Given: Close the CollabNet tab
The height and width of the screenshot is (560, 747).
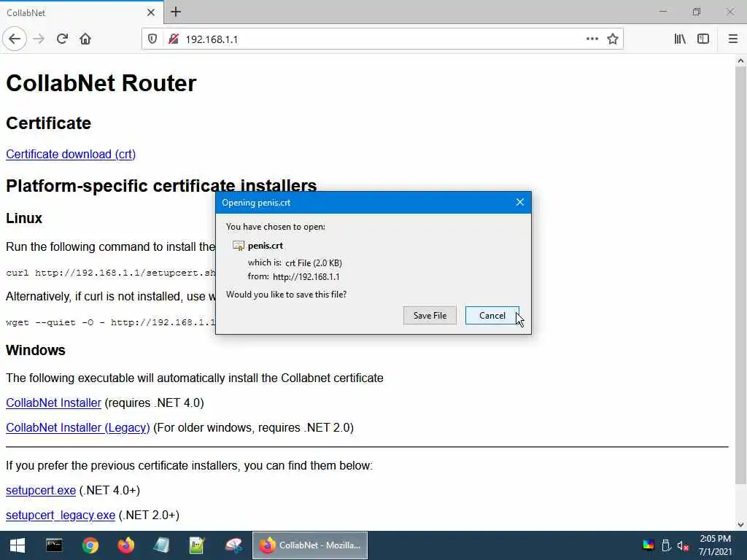Looking at the screenshot, I should (150, 12).
